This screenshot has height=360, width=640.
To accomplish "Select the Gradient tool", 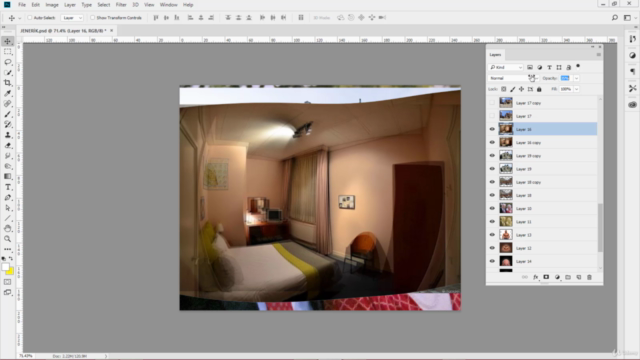I will coord(8,176).
